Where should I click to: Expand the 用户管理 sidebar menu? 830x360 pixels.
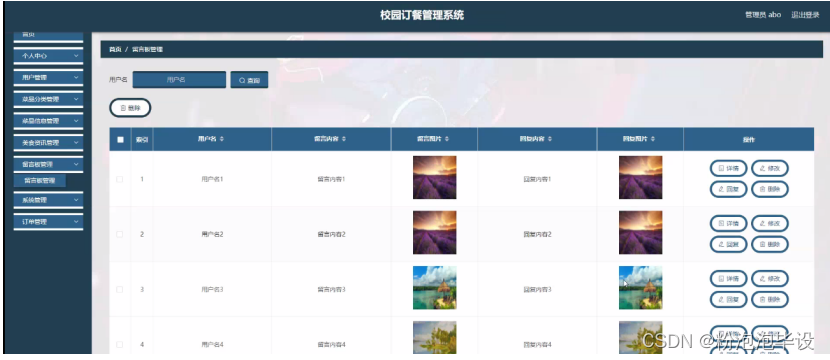48,77
